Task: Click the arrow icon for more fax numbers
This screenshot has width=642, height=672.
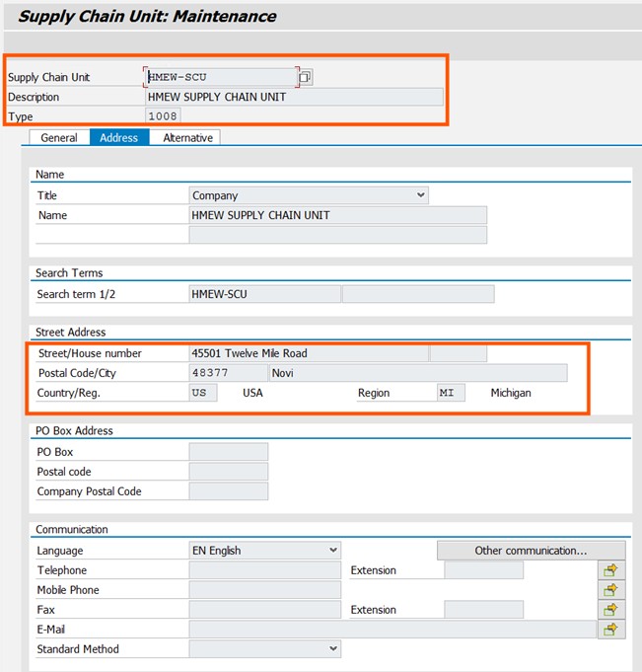Action: (611, 610)
